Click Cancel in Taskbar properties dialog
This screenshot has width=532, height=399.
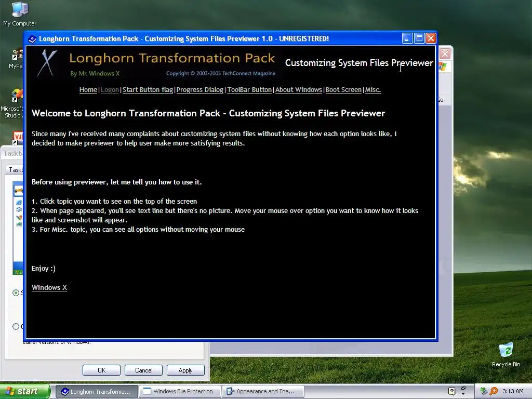click(143, 370)
